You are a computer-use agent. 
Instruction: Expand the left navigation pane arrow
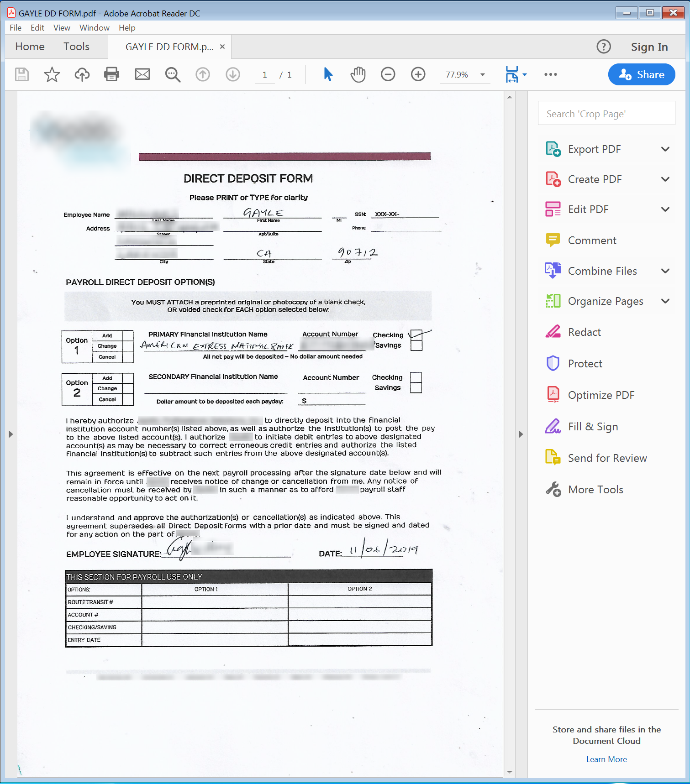11,434
